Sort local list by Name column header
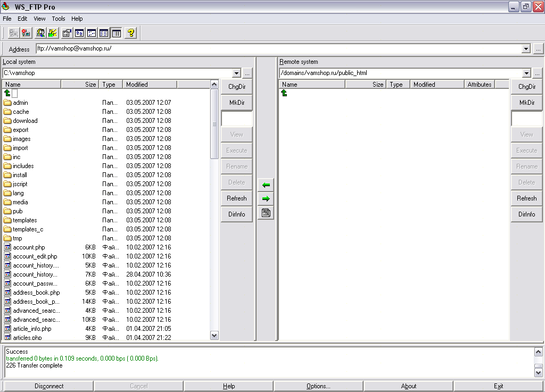 coord(31,85)
